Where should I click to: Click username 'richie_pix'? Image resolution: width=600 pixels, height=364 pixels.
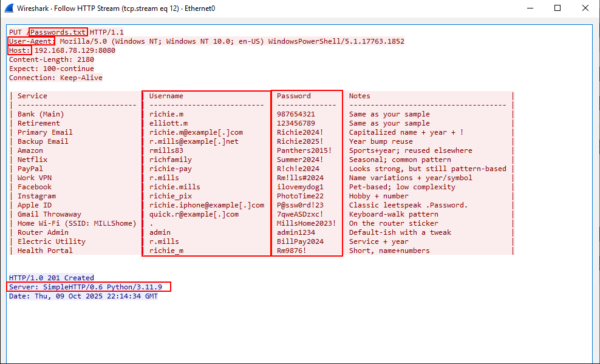[x=171, y=196]
